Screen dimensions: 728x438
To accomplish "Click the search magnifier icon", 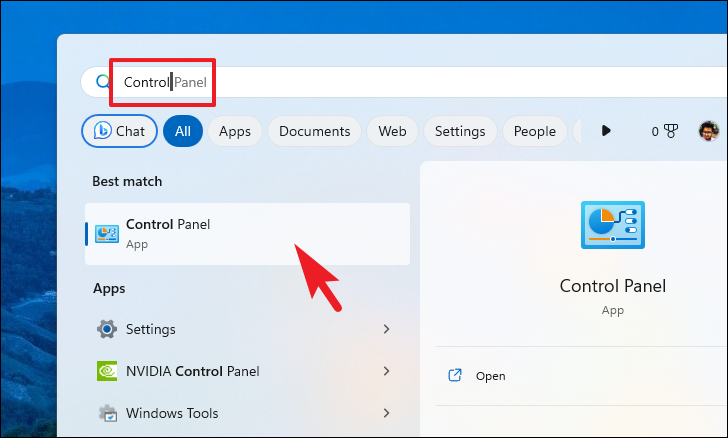I will click(102, 82).
